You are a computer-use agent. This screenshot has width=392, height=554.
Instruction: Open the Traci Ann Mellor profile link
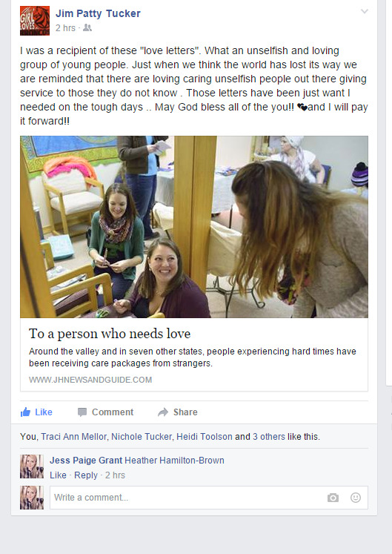click(74, 437)
